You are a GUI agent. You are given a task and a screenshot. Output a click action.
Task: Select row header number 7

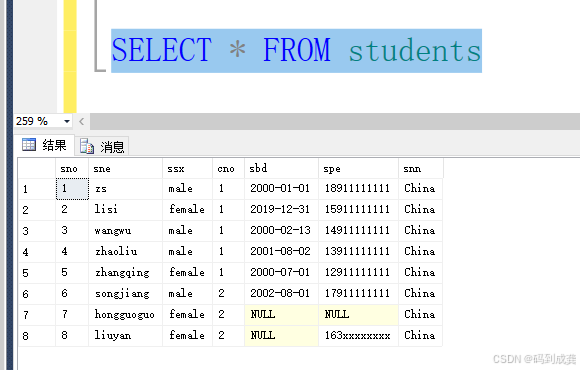pyautogui.click(x=37, y=316)
